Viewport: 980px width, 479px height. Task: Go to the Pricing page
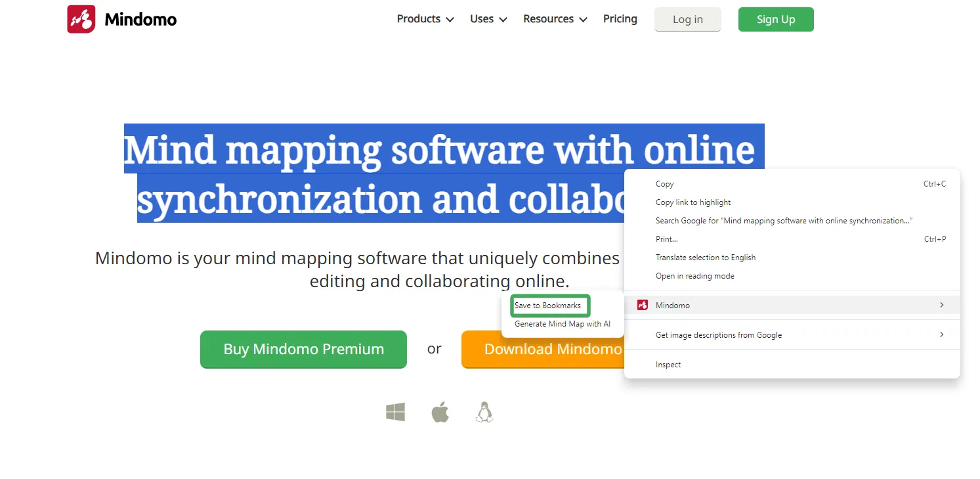click(620, 19)
